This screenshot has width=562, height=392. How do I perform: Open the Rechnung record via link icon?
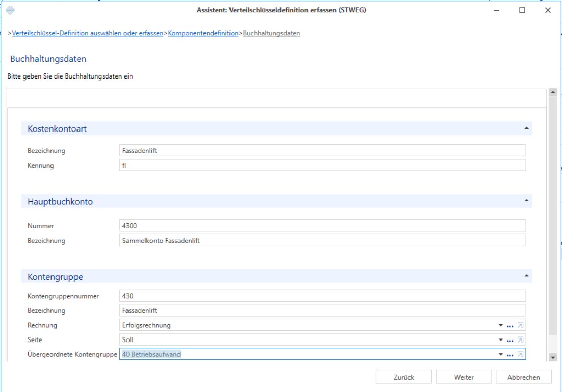pos(520,325)
